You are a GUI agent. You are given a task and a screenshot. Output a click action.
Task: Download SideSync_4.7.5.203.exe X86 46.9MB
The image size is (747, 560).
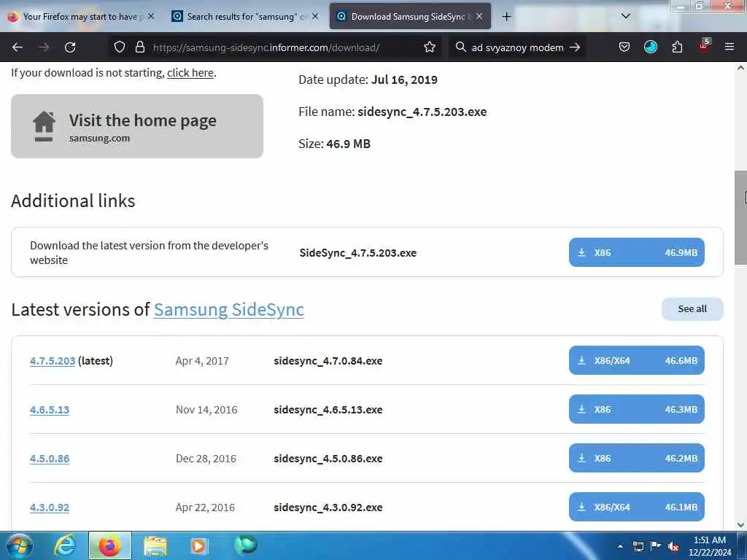click(x=636, y=252)
